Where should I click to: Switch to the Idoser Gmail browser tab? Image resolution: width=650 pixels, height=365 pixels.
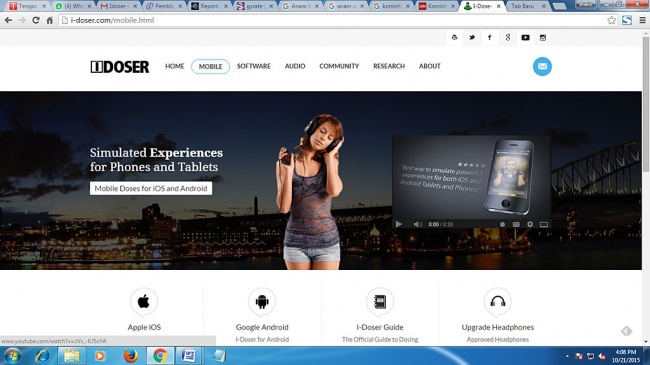click(x=119, y=6)
